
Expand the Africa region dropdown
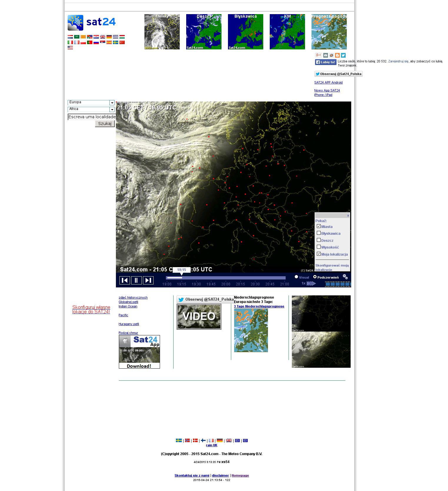pyautogui.click(x=112, y=109)
